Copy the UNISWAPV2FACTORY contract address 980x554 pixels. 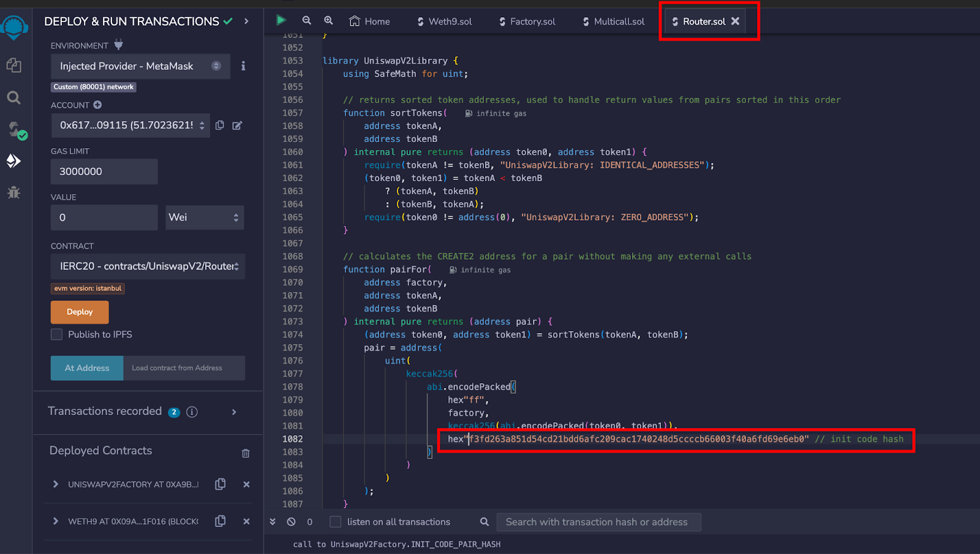(221, 484)
